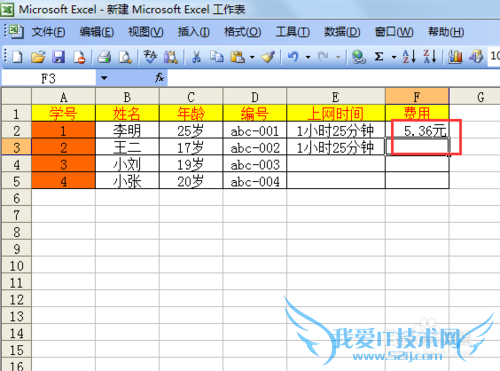500x371 pixels.
Task: Select row 10 header
Action: pyautogui.click(x=17, y=266)
